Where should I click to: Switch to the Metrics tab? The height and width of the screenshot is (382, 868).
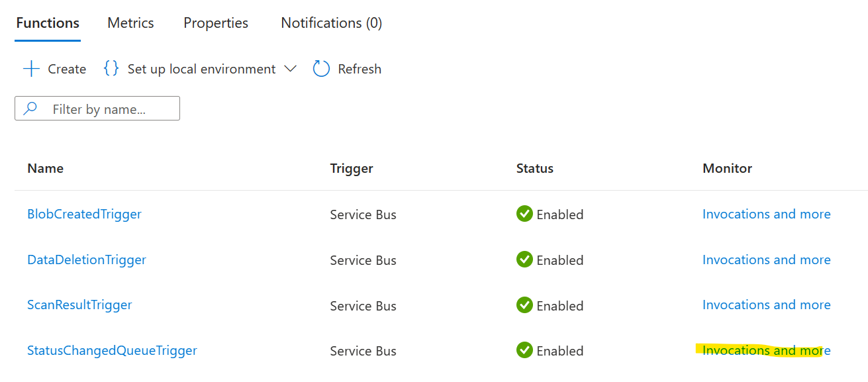point(130,23)
